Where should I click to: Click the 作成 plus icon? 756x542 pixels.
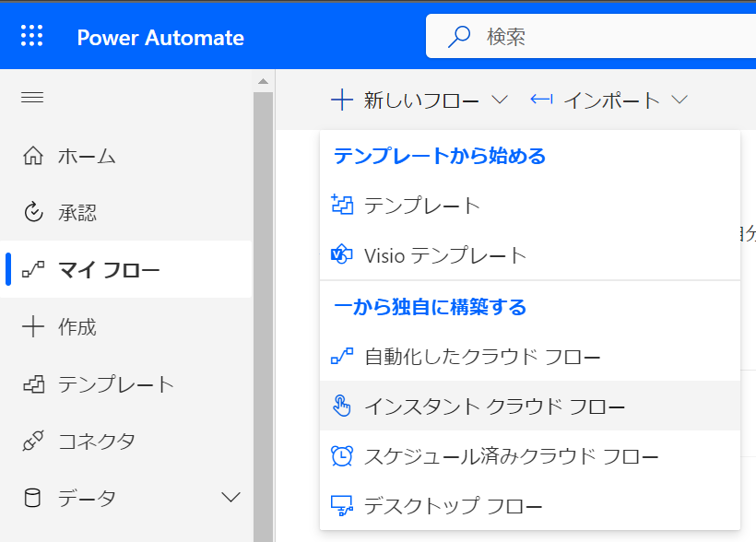click(x=33, y=326)
